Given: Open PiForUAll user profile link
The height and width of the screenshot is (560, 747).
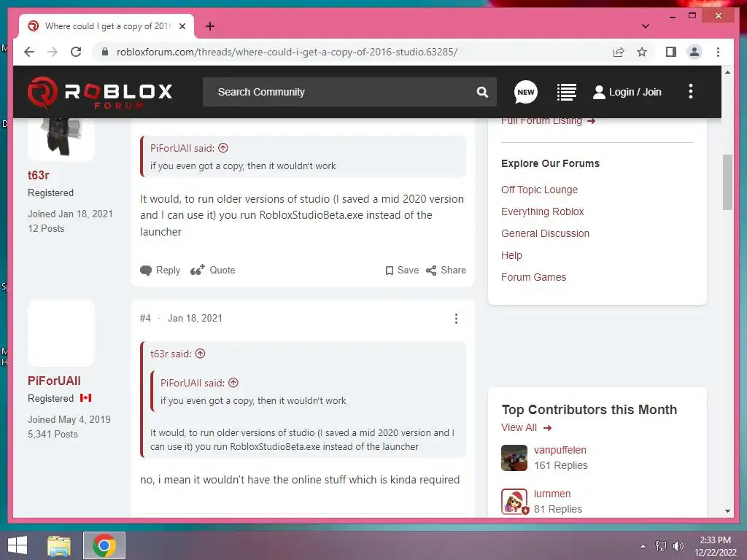Looking at the screenshot, I should 54,381.
